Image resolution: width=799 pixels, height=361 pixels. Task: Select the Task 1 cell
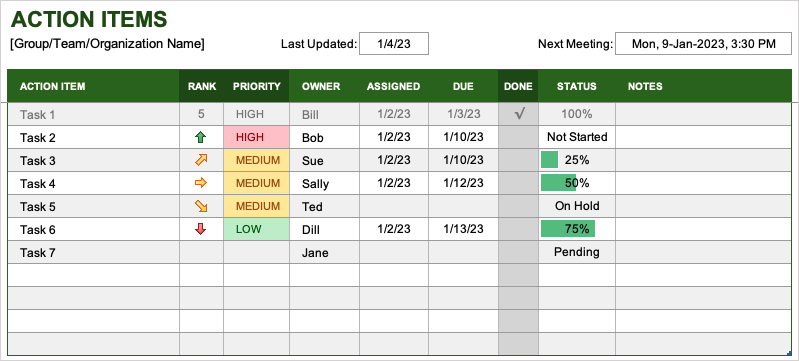[x=93, y=114]
